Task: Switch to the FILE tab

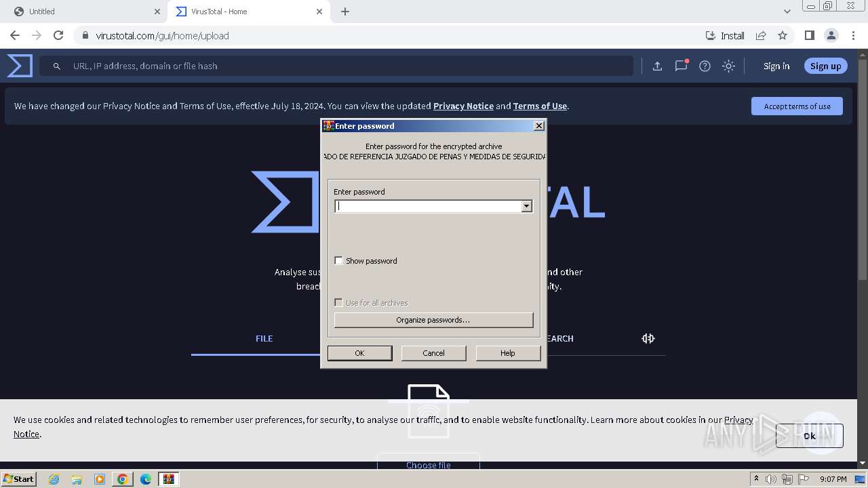Action: 264,338
